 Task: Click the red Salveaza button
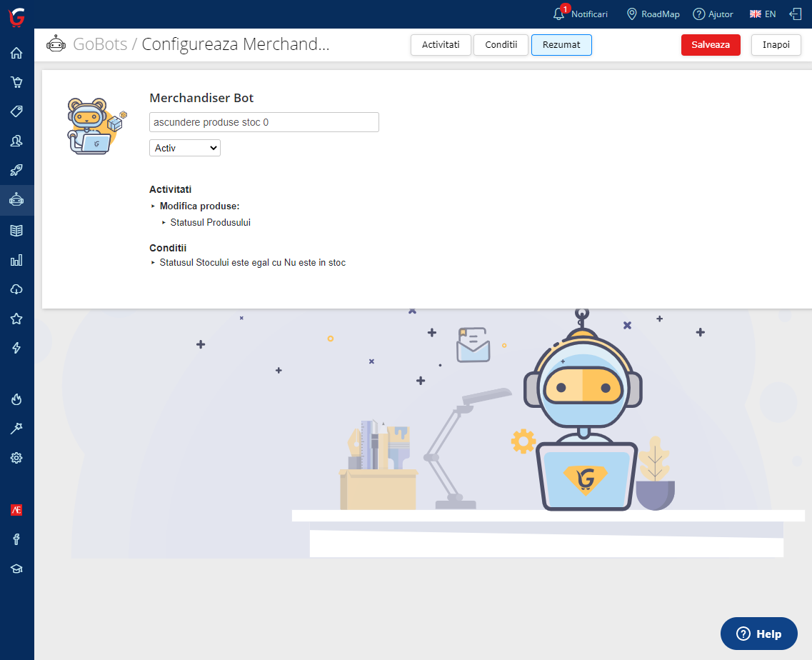711,44
